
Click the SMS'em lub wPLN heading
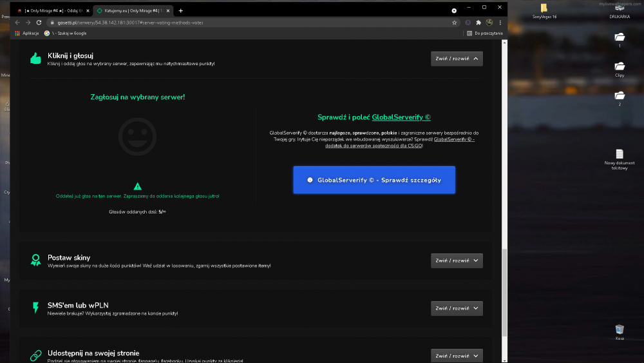[78, 305]
